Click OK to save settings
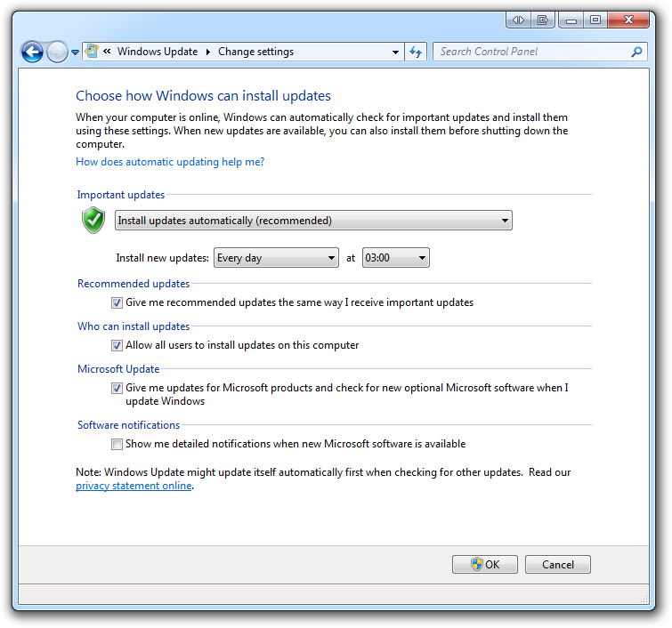This screenshot has width=672, height=628. pos(485,565)
